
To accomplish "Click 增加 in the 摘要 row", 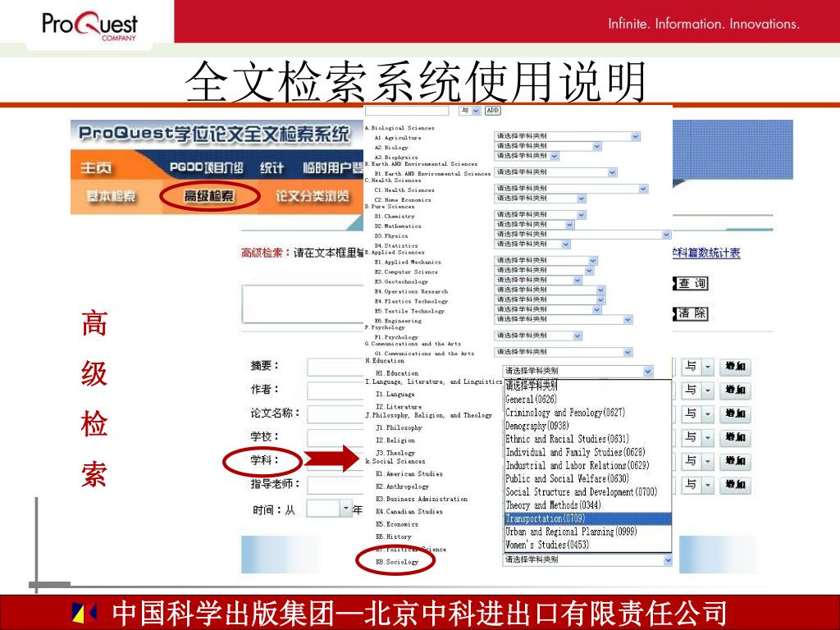I will (735, 367).
